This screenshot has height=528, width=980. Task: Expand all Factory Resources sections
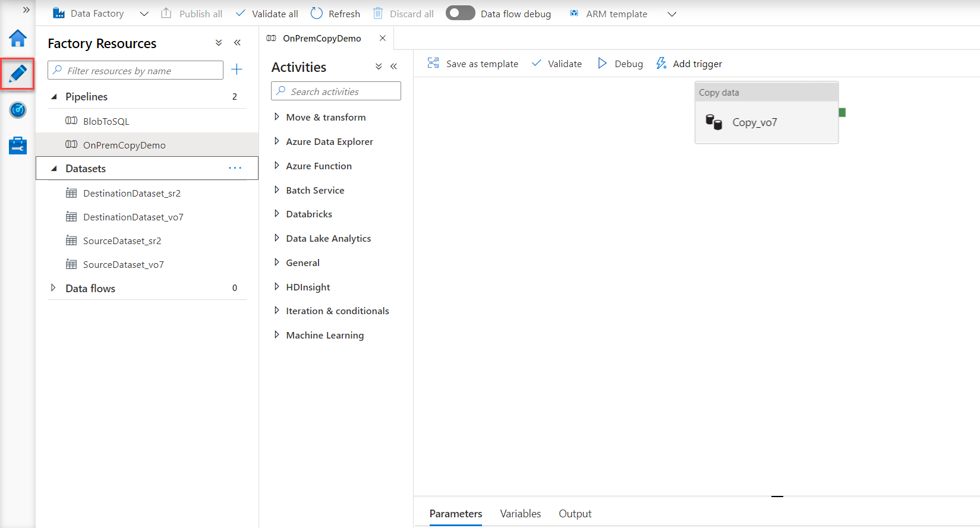(219, 43)
